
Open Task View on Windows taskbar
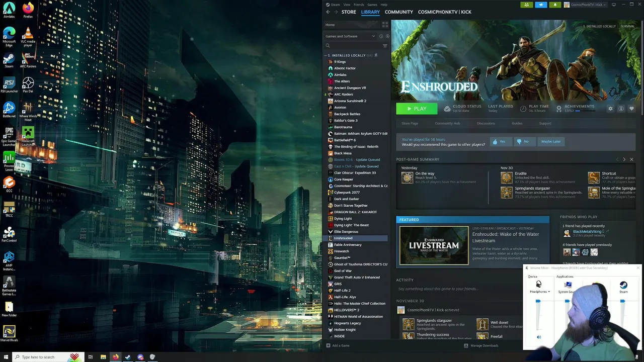(x=91, y=357)
